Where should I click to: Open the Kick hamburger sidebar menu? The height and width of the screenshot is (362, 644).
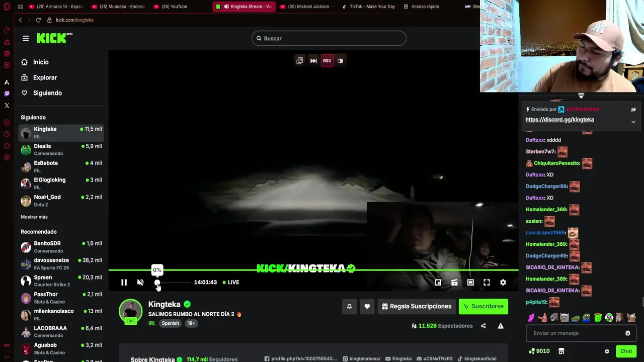[26, 38]
